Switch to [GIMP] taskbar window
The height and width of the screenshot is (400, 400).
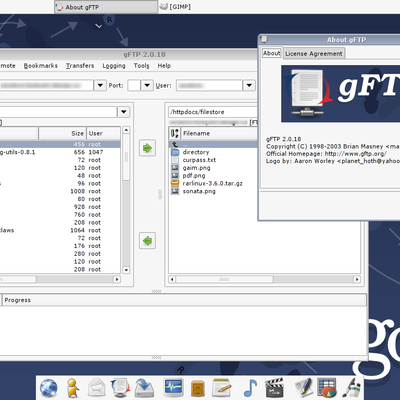pyautogui.click(x=175, y=7)
